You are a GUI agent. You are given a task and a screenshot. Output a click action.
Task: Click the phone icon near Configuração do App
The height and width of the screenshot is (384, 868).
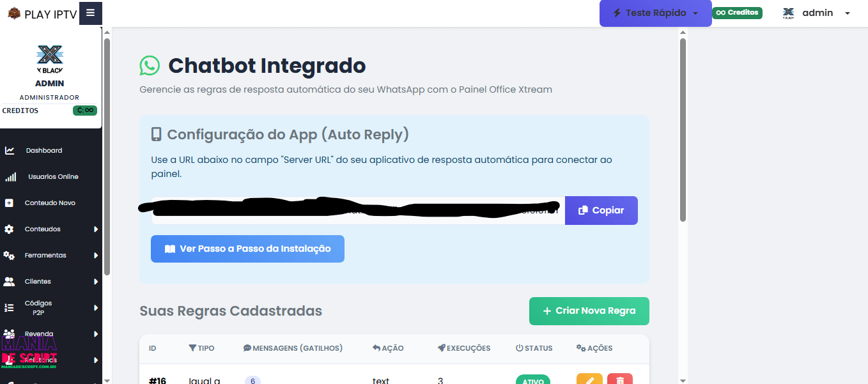point(156,134)
